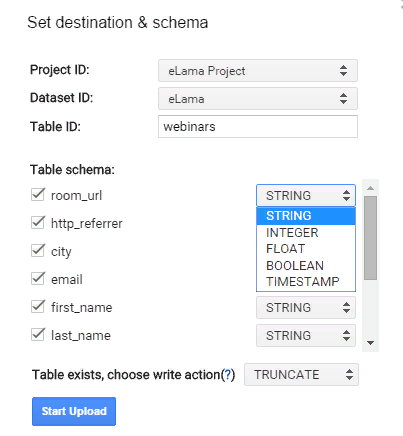Click the Start Upload button
Viewport: 403px width, 436px height.
[74, 411]
